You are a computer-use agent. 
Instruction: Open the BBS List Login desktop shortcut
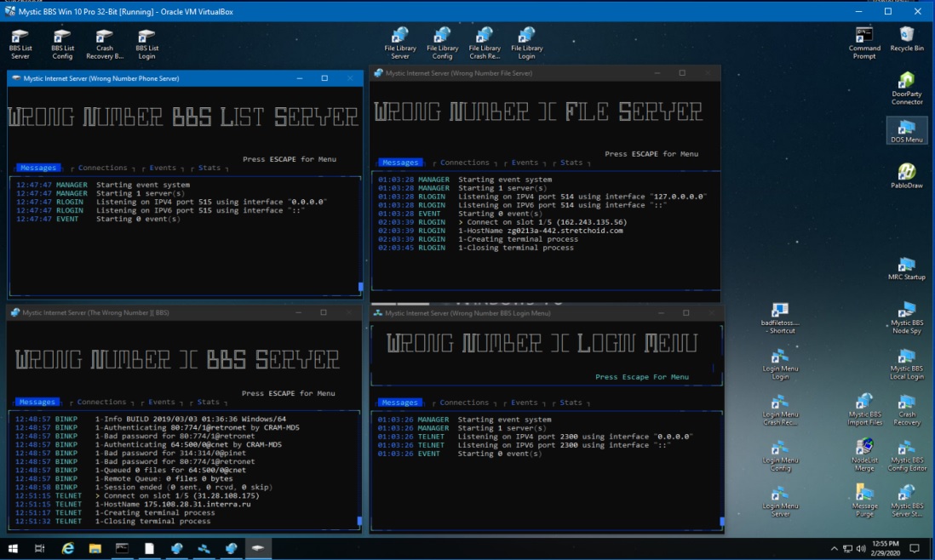[146, 44]
